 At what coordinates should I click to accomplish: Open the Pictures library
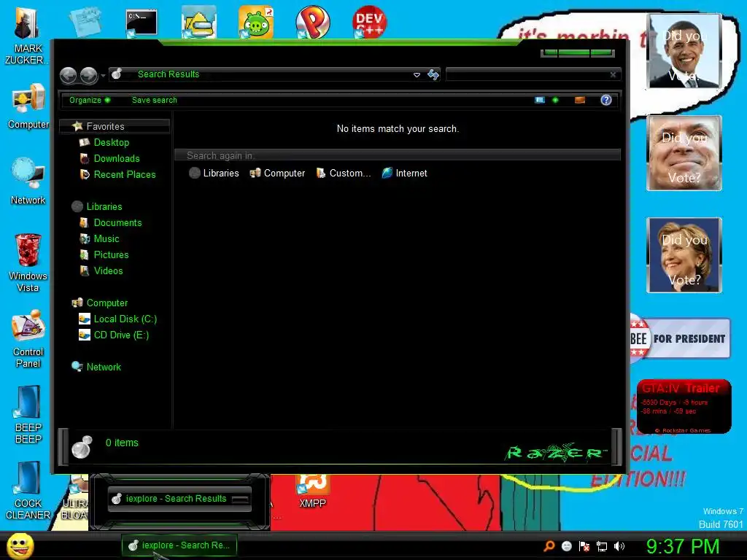pos(111,254)
